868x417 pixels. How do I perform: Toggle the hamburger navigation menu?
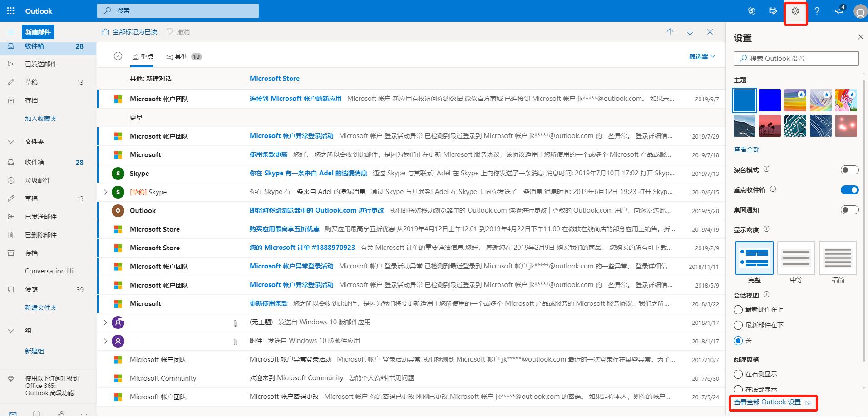(x=11, y=32)
